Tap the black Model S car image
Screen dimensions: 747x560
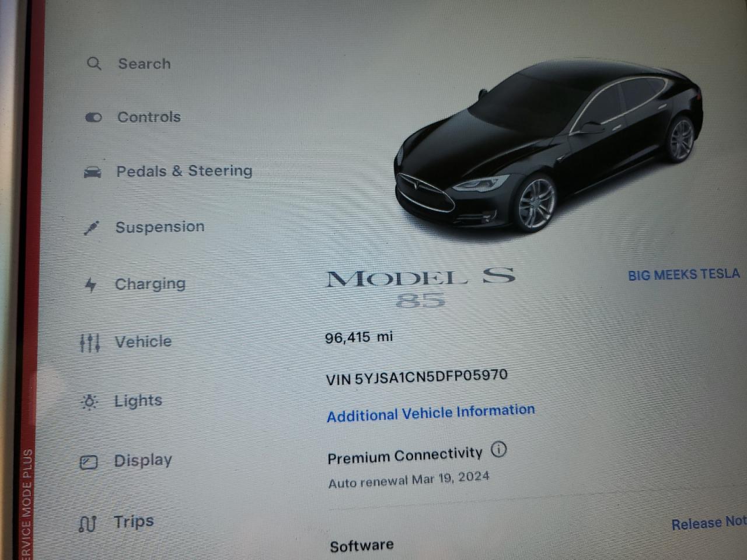pyautogui.click(x=547, y=149)
